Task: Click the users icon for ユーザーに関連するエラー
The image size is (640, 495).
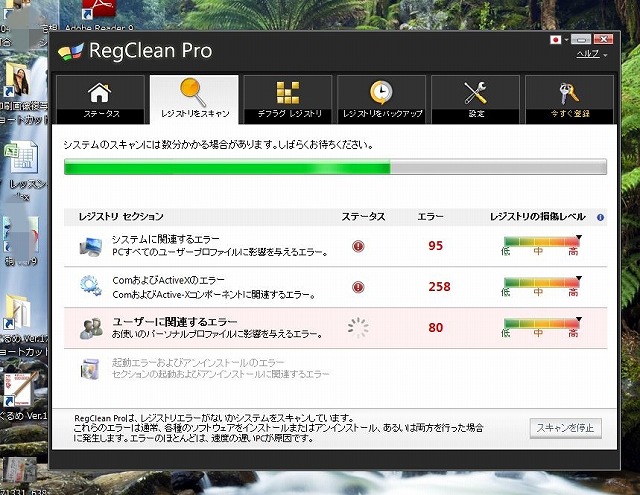Action: point(91,328)
